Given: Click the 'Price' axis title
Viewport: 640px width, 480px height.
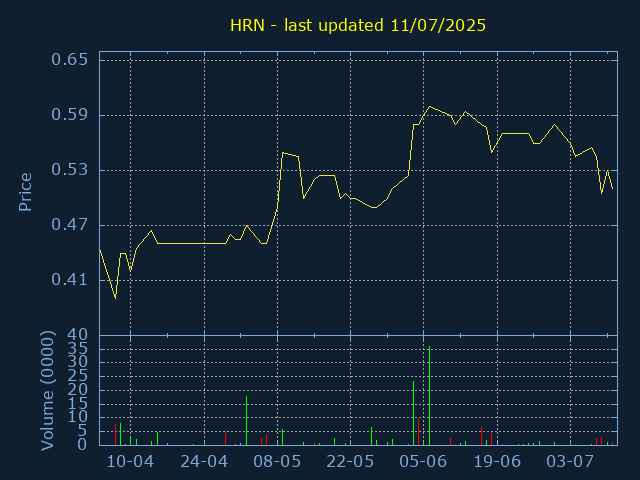Looking at the screenshot, I should pos(25,192).
